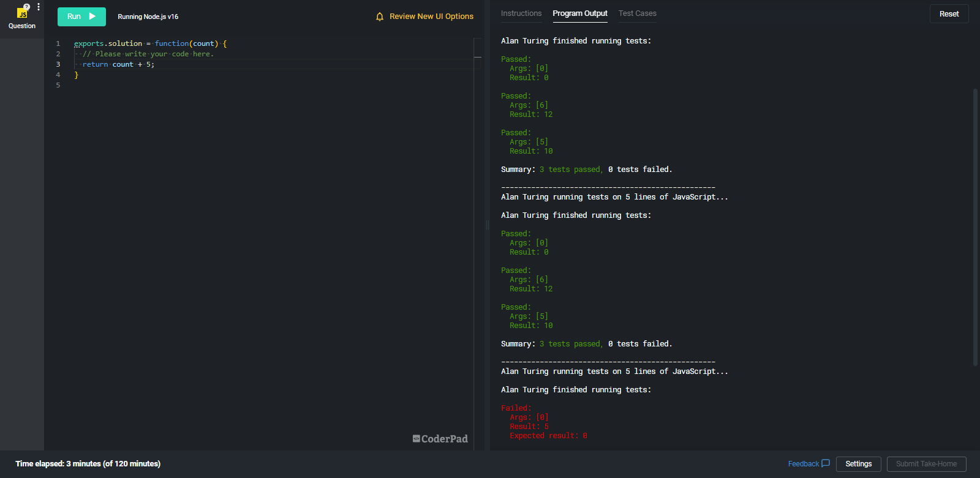The width and height of the screenshot is (980, 478).
Task: Click the Running Node.js v16 label
Action: (148, 17)
